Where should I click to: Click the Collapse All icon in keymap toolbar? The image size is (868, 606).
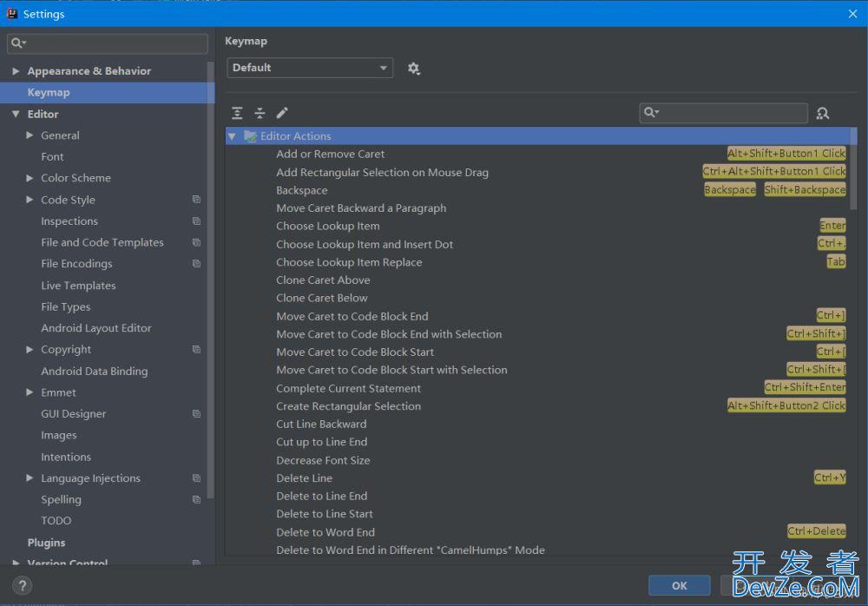[x=260, y=113]
